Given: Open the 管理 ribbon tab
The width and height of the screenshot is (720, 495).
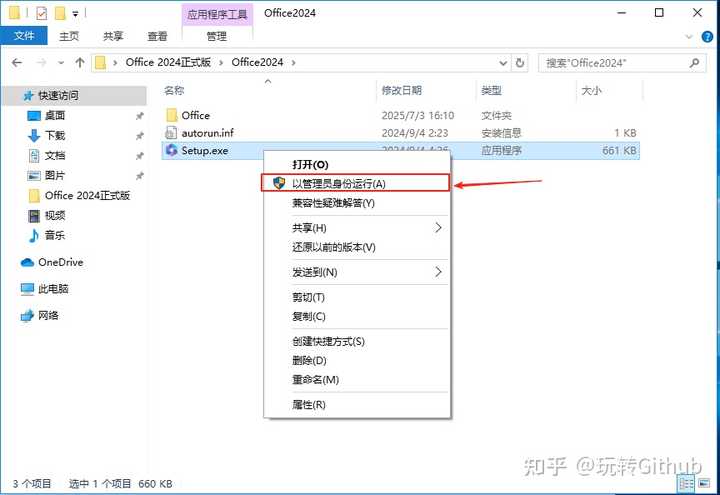Looking at the screenshot, I should pyautogui.click(x=217, y=36).
